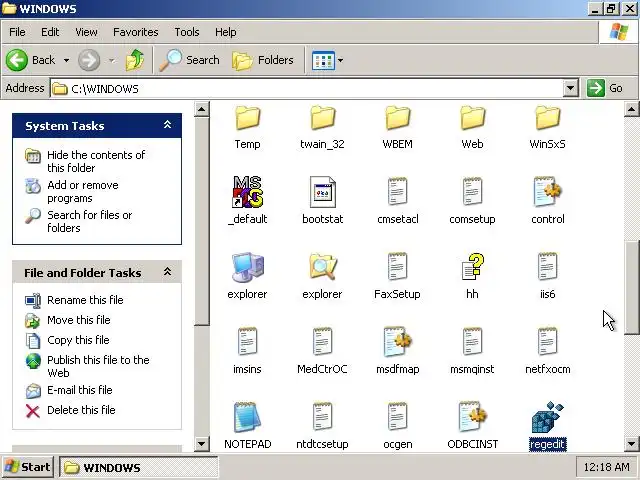Select the FaxSetup log file

pyautogui.click(x=397, y=276)
